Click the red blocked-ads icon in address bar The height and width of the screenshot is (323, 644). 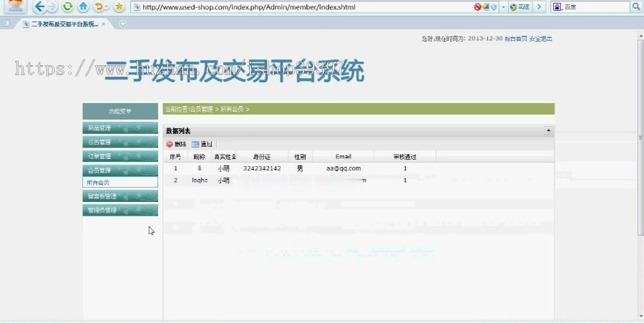477,7
